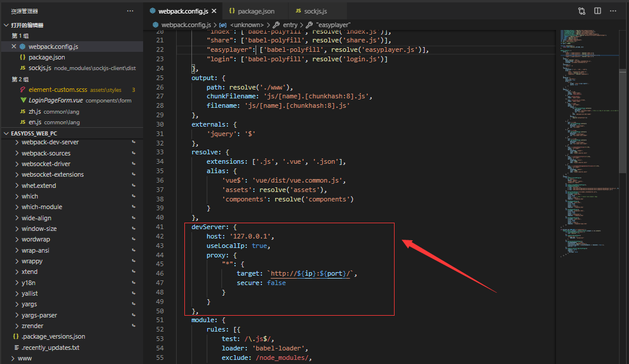
Task: Click the <unknown> breadcrumb segment
Action: [x=247, y=25]
